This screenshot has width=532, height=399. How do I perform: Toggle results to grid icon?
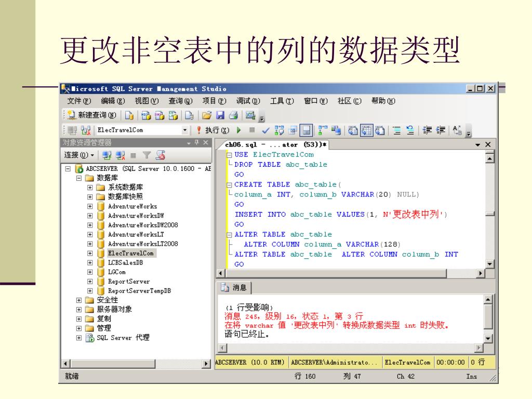tap(366, 130)
